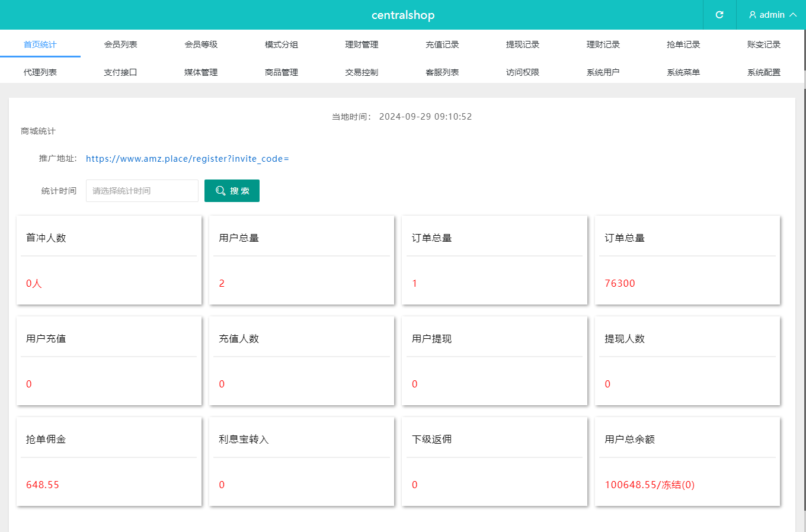The width and height of the screenshot is (806, 532).
Task: Open the 账变记录 tab
Action: click(763, 44)
